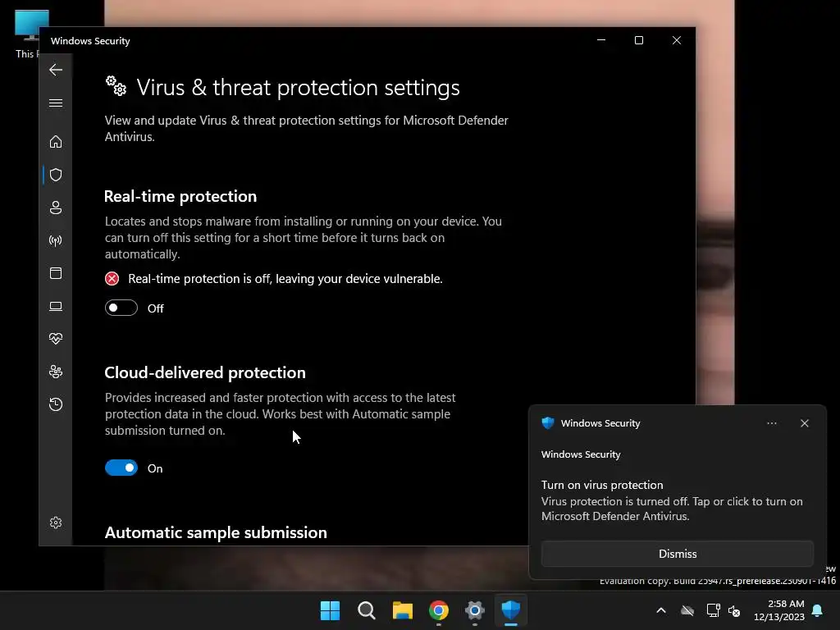Click the Dismiss notification button
This screenshot has height=630, width=840.
coord(677,554)
